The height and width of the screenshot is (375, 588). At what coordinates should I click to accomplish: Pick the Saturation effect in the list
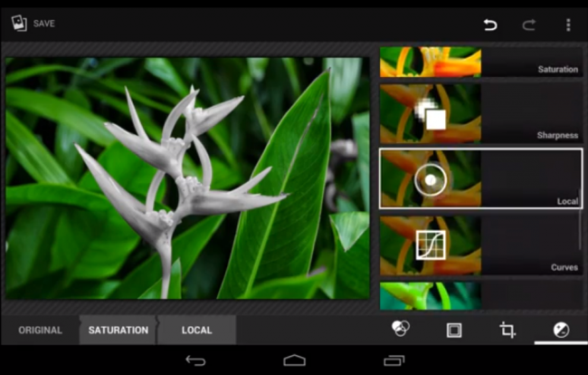(x=479, y=62)
